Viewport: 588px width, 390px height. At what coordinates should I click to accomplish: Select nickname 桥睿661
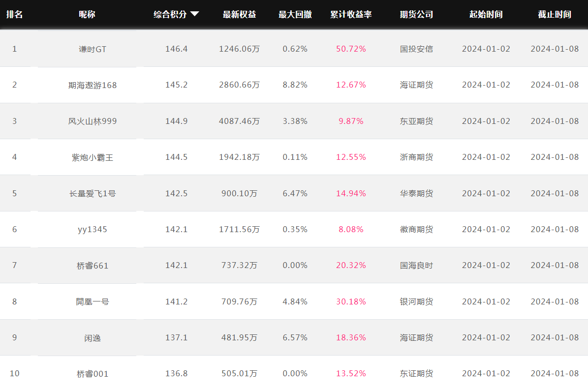pyautogui.click(x=93, y=266)
